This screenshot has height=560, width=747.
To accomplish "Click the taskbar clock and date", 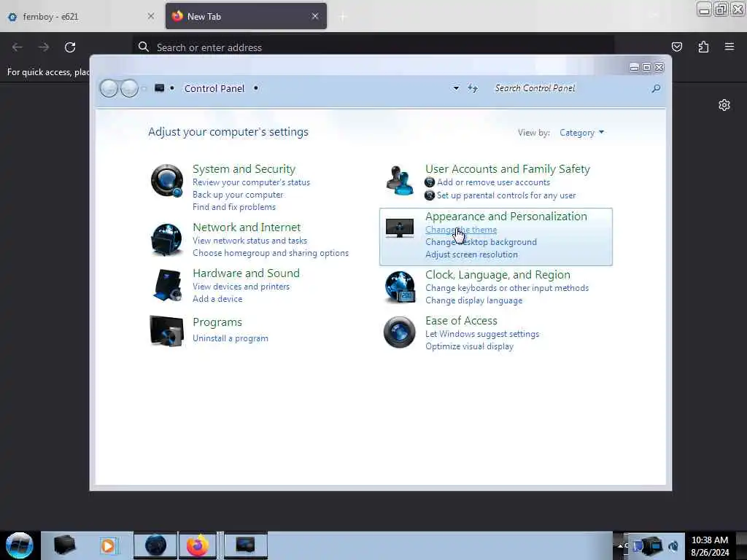I will [x=710, y=545].
